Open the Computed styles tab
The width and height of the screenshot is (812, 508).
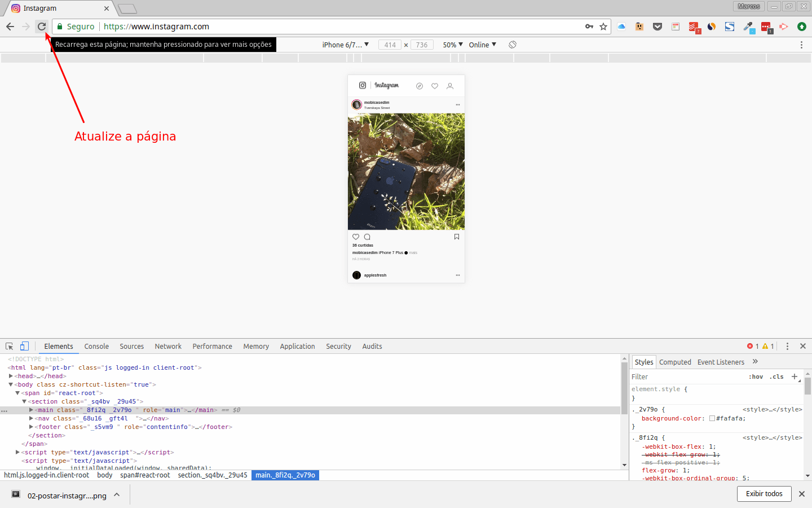(x=675, y=362)
